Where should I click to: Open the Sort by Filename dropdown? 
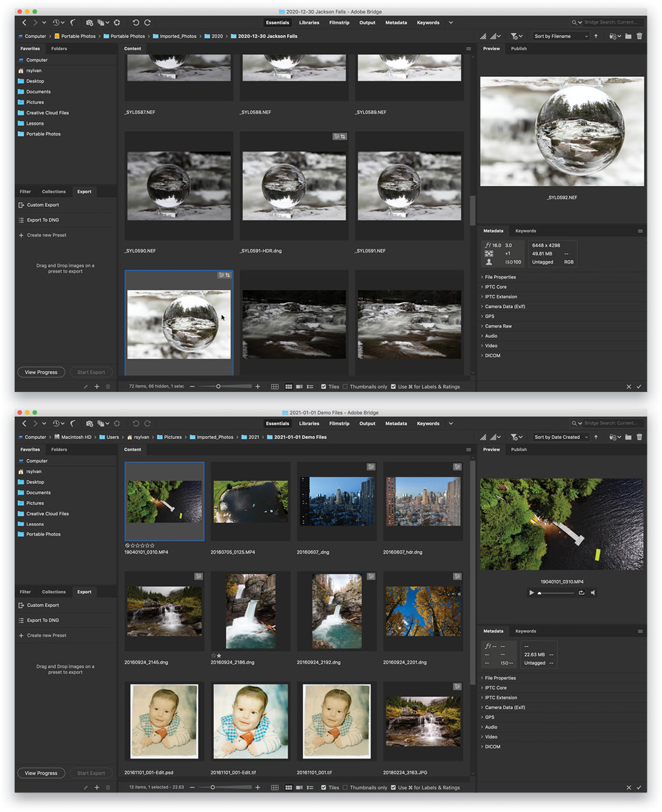click(560, 36)
